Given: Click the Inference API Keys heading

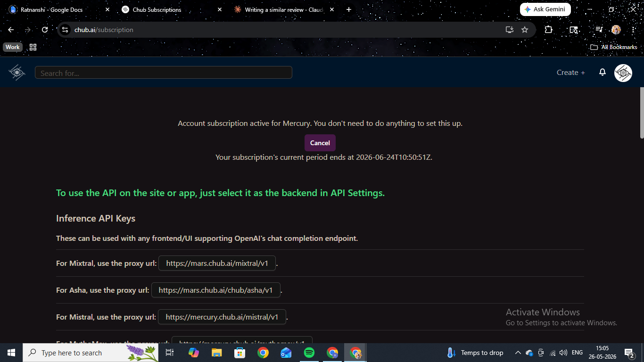Looking at the screenshot, I should pos(96,218).
